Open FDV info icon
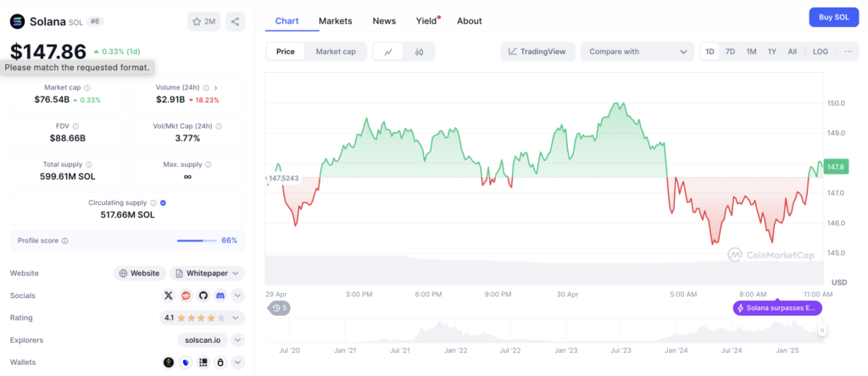The image size is (868, 376). point(75,126)
